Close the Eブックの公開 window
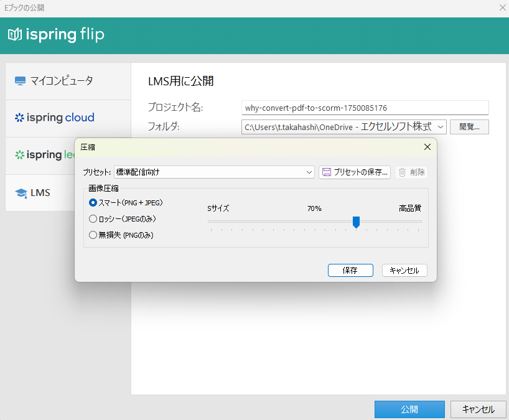The width and height of the screenshot is (509, 420). pyautogui.click(x=503, y=8)
